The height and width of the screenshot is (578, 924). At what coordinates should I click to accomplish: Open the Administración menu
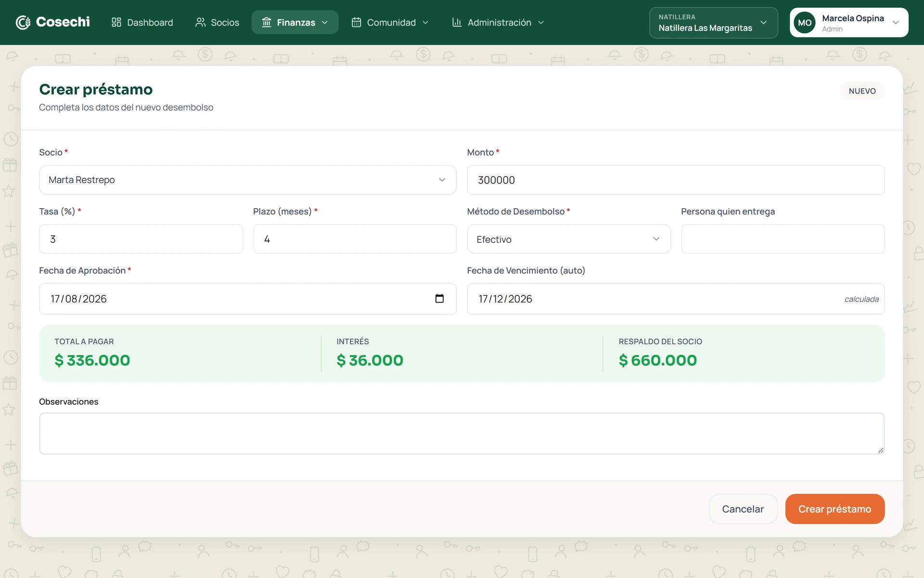click(x=498, y=22)
